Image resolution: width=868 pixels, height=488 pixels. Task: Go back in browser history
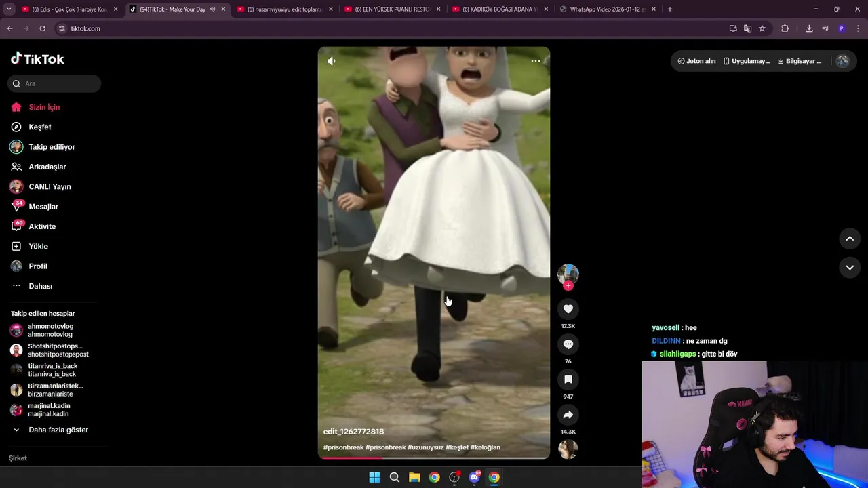[9, 28]
